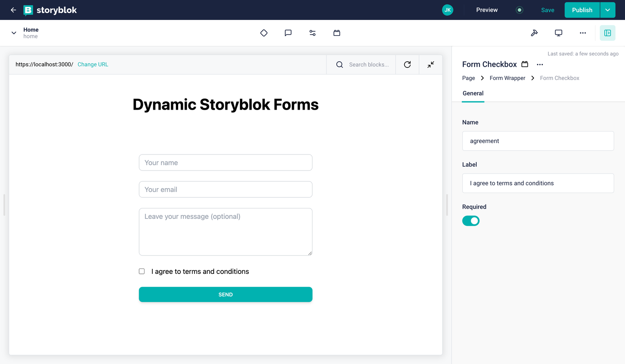
Task: Switch to desktop preview monitor icon
Action: (559, 33)
